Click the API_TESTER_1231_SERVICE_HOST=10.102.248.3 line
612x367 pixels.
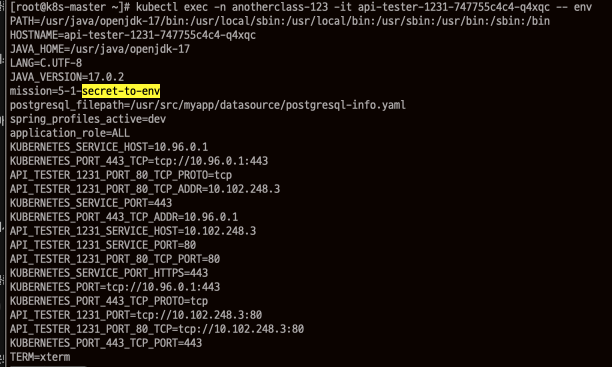[x=133, y=231]
